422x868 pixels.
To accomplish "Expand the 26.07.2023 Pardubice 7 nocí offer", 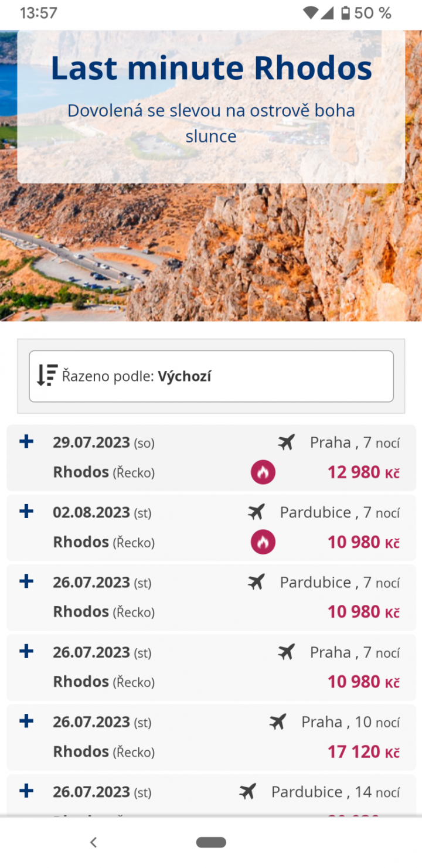I will 26,581.
